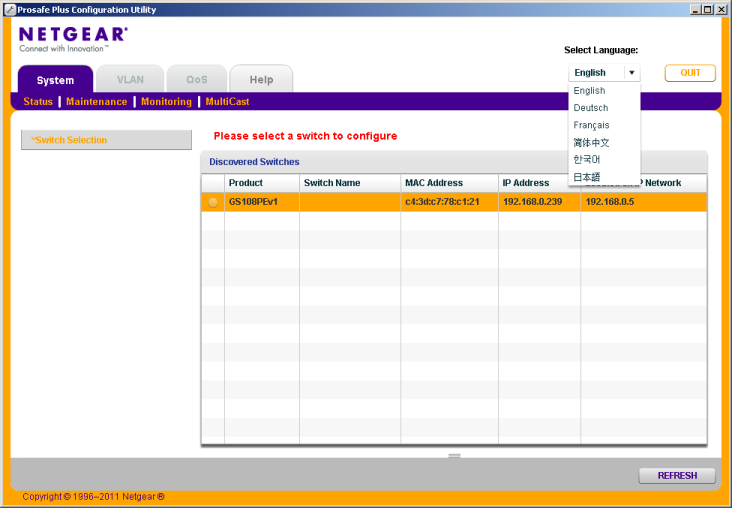Click the REFRESH button
The height and width of the screenshot is (508, 732).
coord(677,475)
